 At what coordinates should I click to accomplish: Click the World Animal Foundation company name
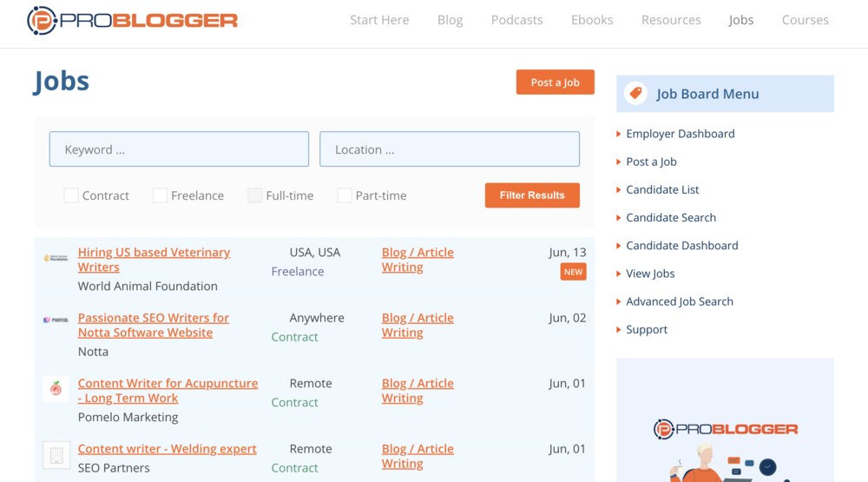coord(148,286)
